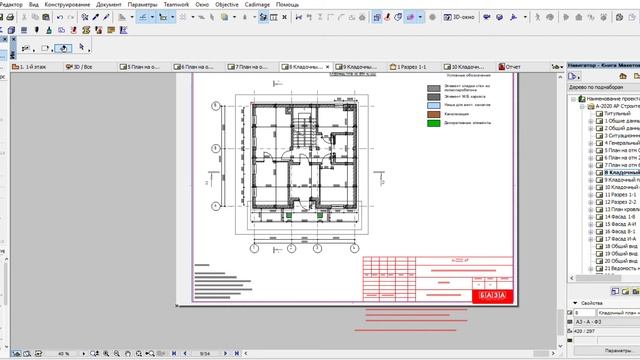This screenshot has height=360, width=640.
Task: Jump to last layout arrow in bottom bar
Action: pos(237,353)
